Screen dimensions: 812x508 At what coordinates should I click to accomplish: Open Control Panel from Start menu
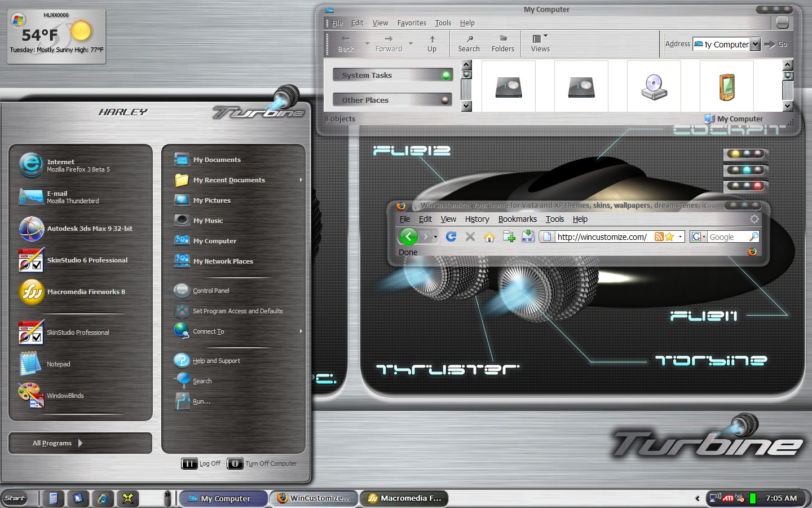coord(211,291)
